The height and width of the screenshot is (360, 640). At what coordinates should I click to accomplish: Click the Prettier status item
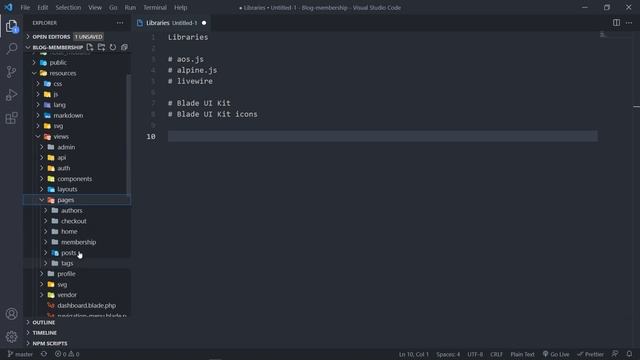point(590,354)
